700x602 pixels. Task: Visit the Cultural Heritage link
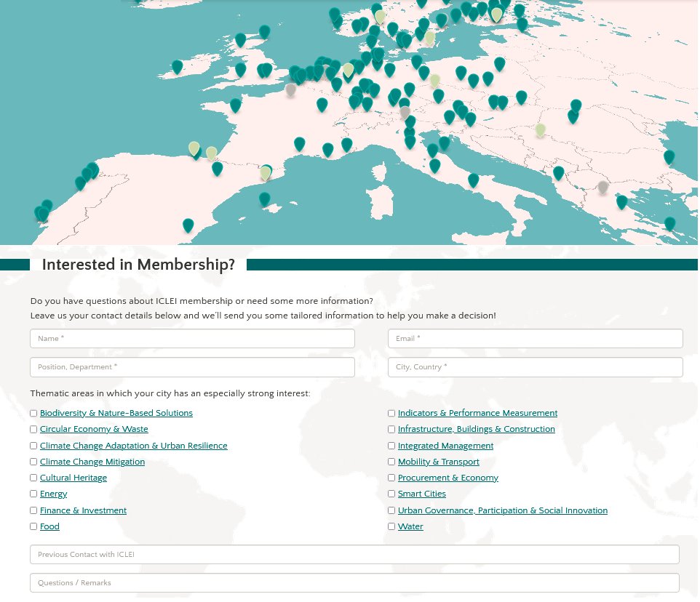pos(73,478)
